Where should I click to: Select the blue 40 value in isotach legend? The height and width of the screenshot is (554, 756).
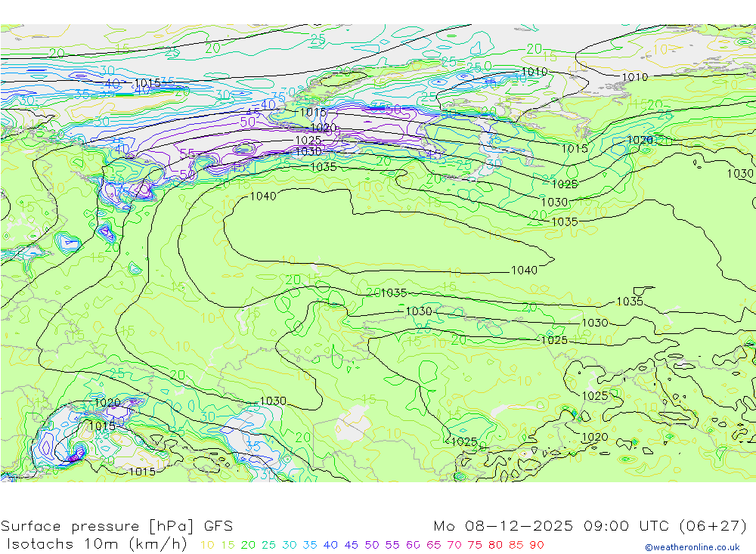coord(330,545)
